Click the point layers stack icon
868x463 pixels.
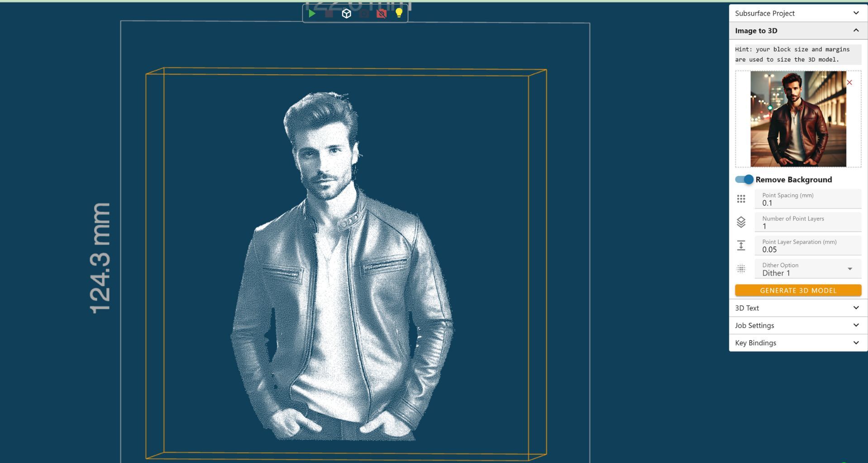pyautogui.click(x=741, y=222)
